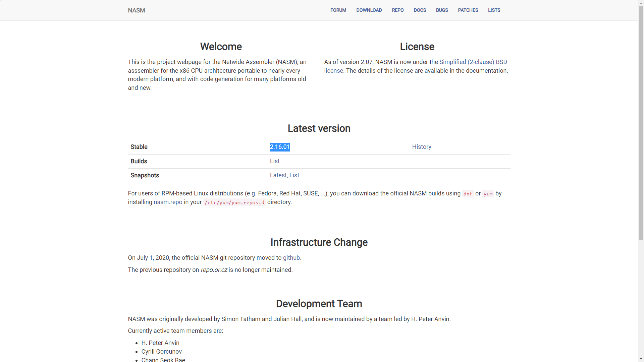The image size is (644, 362).
Task: Follow the github repository link
Action: 291,258
